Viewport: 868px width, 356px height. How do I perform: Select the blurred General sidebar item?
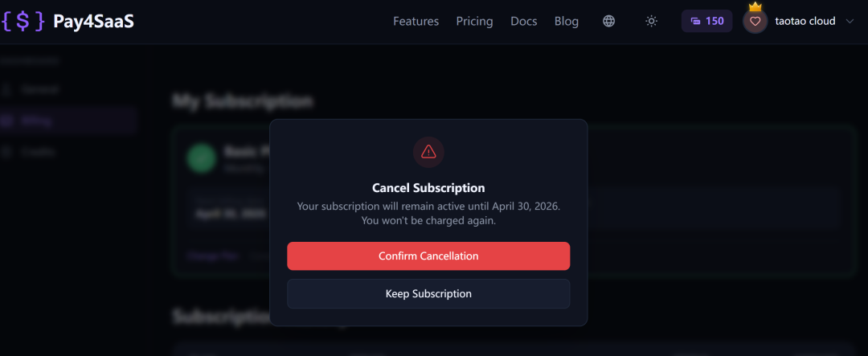[x=40, y=90]
